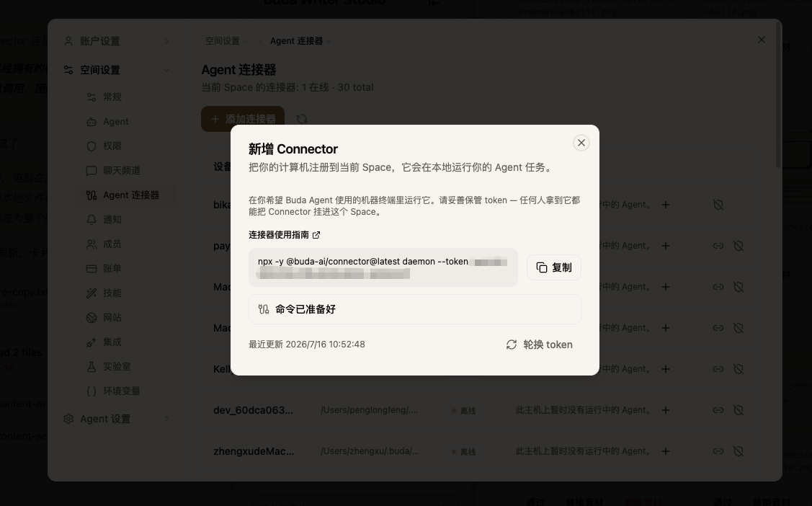Image resolution: width=812 pixels, height=506 pixels.
Task: Open 环境变量 settings in sidebar
Action: (125, 391)
